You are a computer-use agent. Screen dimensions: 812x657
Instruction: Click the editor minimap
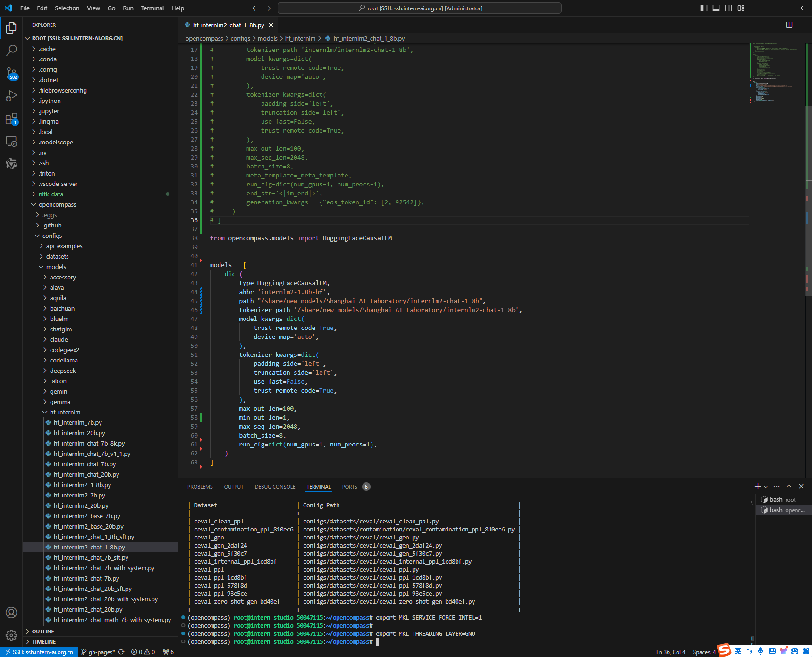(777, 73)
